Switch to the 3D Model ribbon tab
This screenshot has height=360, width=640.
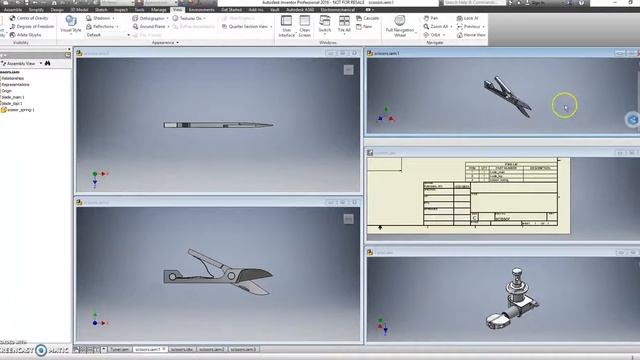click(x=79, y=9)
